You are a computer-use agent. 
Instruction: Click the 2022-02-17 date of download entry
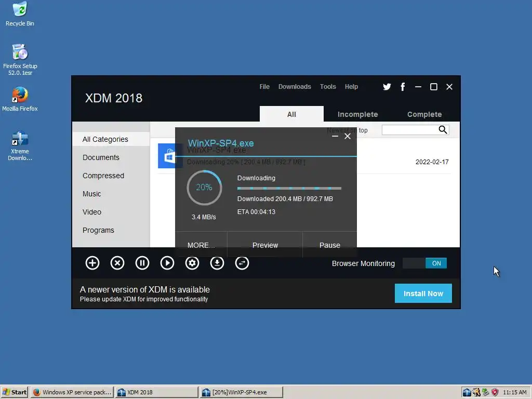click(x=432, y=162)
